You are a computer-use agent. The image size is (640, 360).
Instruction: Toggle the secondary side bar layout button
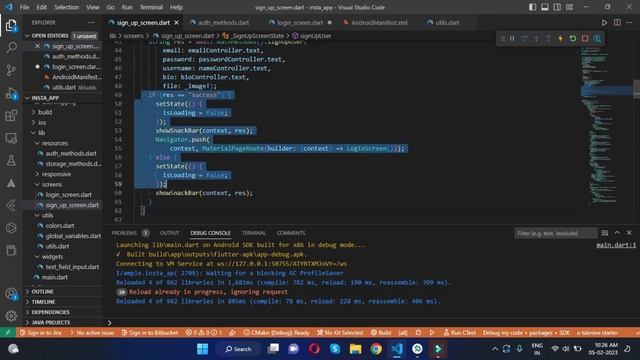click(x=557, y=7)
